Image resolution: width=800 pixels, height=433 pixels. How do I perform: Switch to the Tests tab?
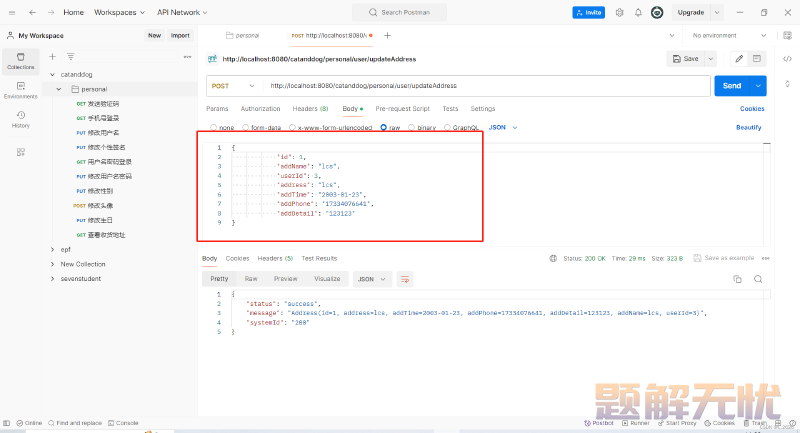450,109
